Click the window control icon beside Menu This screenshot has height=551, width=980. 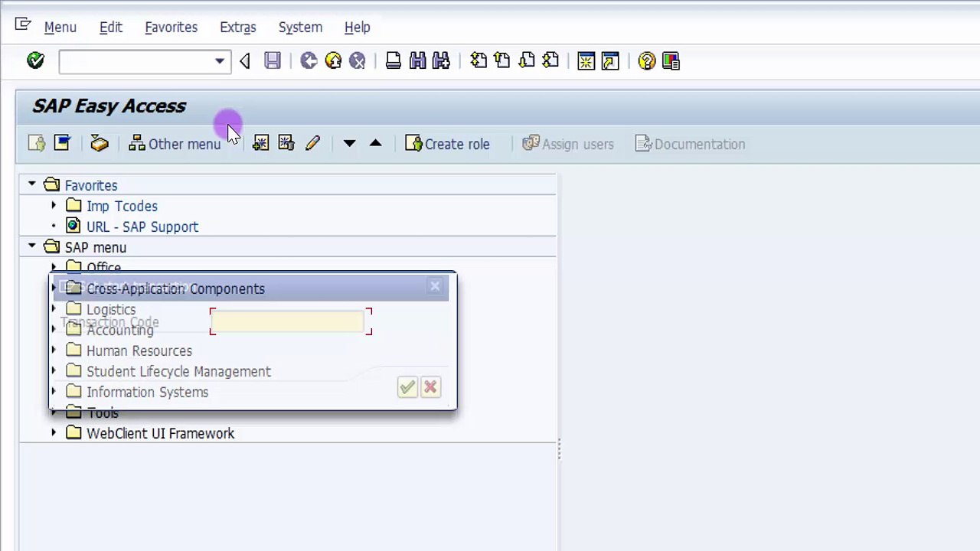point(23,25)
